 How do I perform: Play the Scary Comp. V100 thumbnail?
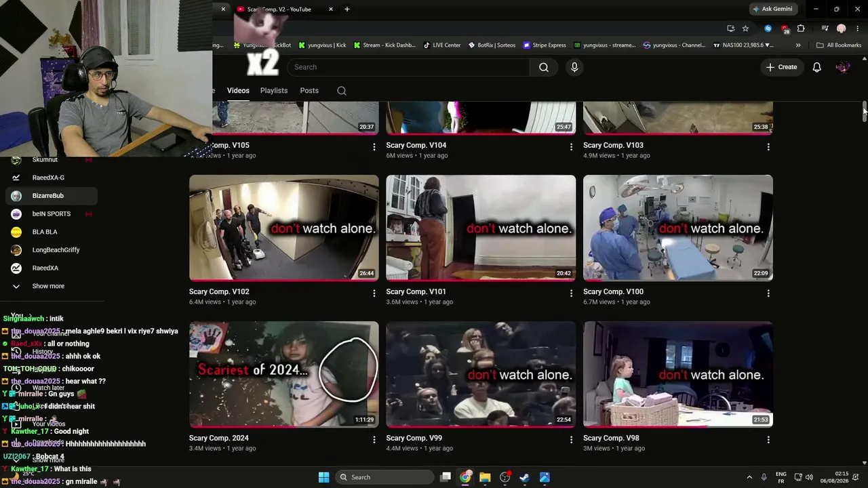[678, 228]
